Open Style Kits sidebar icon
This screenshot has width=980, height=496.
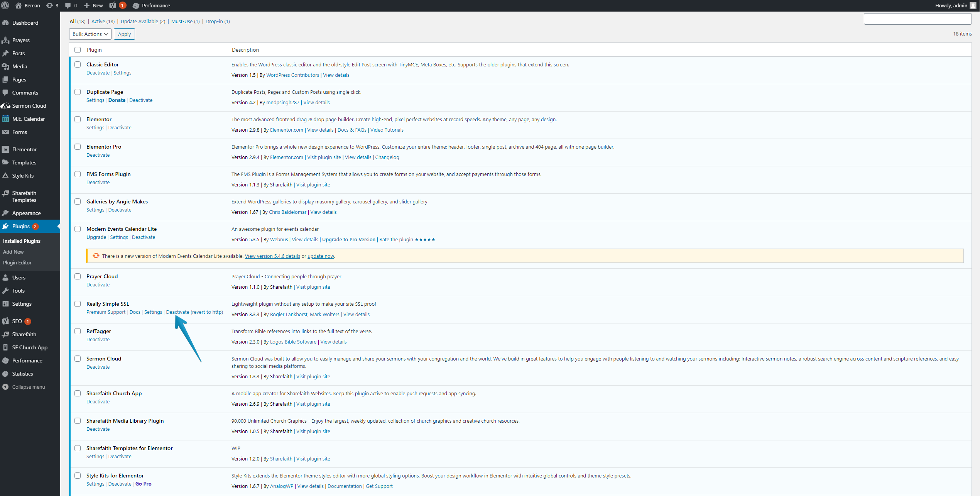(x=5, y=176)
